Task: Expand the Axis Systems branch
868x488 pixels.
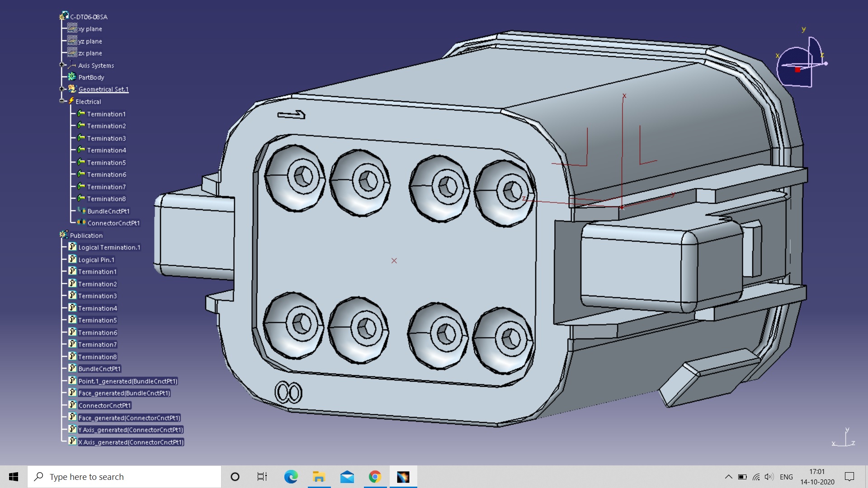Action: point(62,65)
